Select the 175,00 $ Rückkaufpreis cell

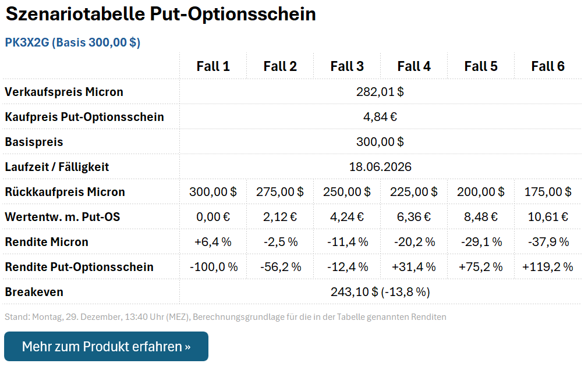(x=547, y=191)
